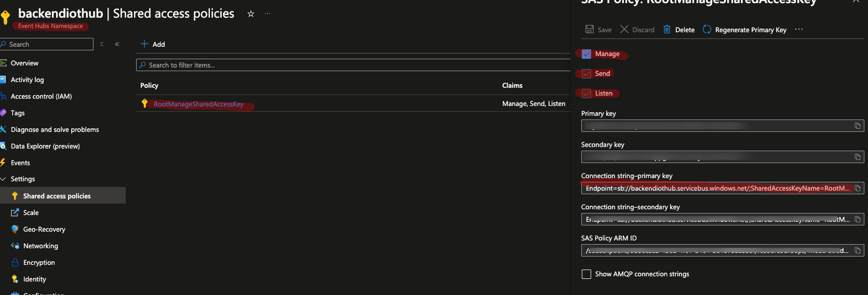Click Discard in the SAS policy panel
The image size is (868, 295).
(x=637, y=30)
